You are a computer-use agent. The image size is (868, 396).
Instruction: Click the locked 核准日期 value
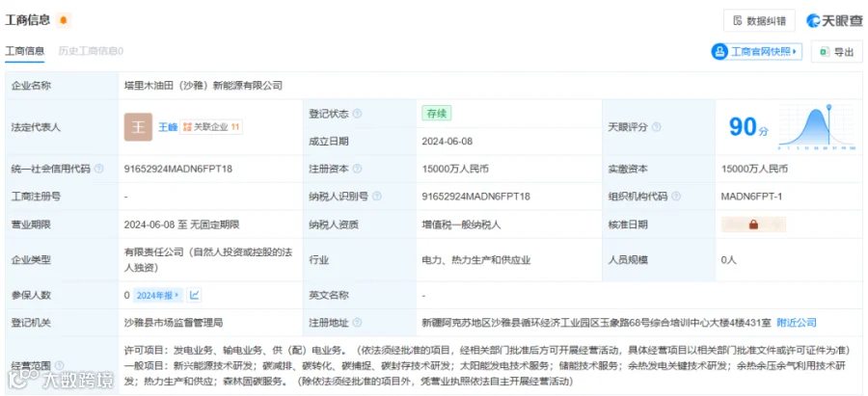[753, 224]
